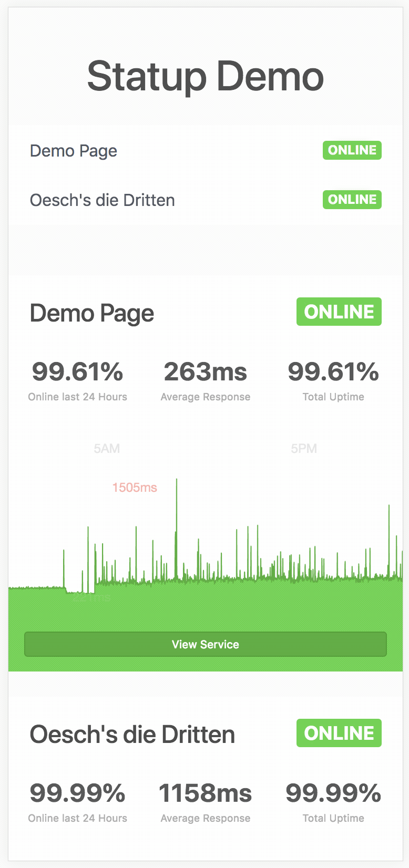Click 99.99% above Online last 24 Hours
Viewport: 409px width, 868px height.
(78, 793)
